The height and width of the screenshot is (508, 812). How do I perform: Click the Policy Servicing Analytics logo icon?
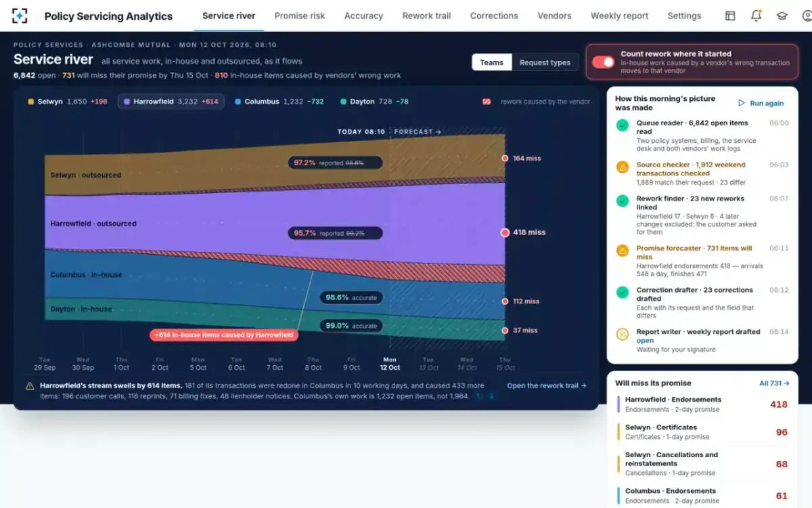tap(20, 16)
